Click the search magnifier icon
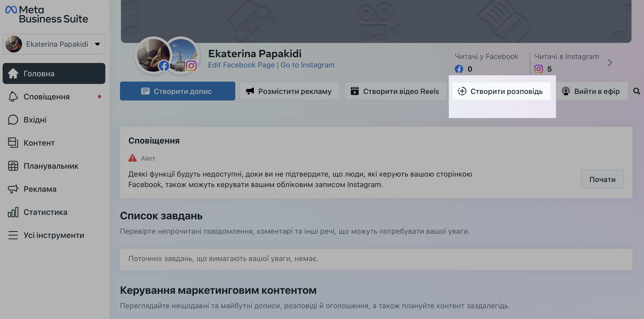 [x=637, y=91]
